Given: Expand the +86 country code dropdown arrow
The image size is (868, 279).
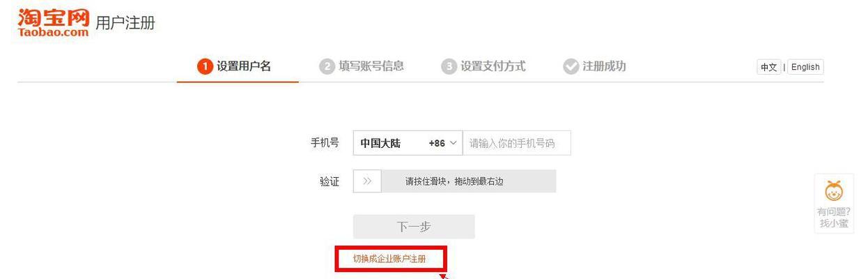Looking at the screenshot, I should [x=453, y=142].
